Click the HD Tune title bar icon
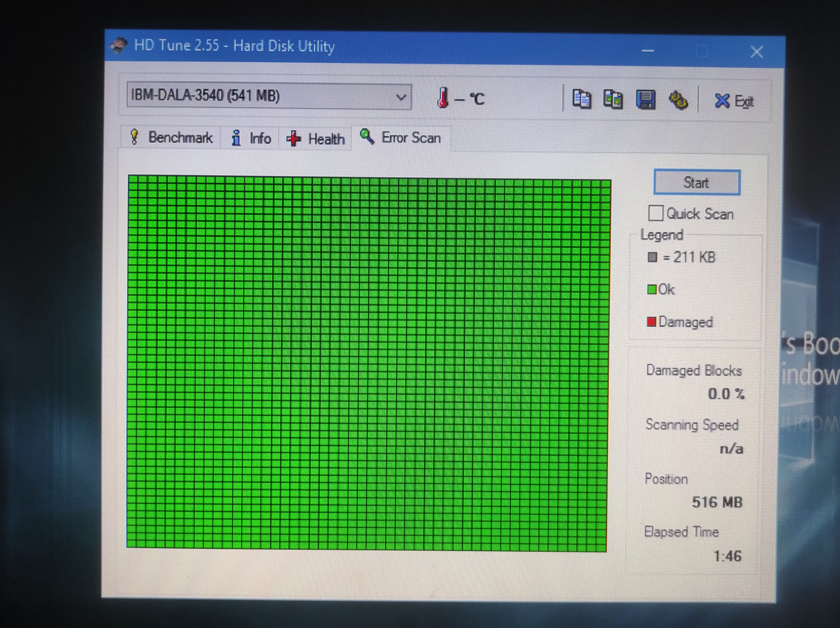The height and width of the screenshot is (628, 840). 119,45
